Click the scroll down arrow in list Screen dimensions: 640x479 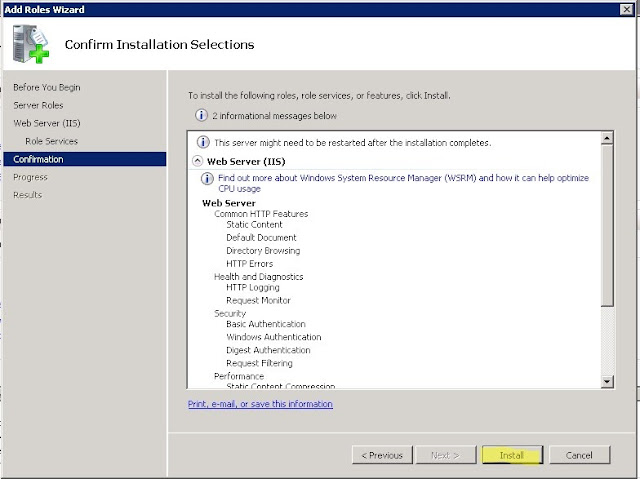(607, 381)
